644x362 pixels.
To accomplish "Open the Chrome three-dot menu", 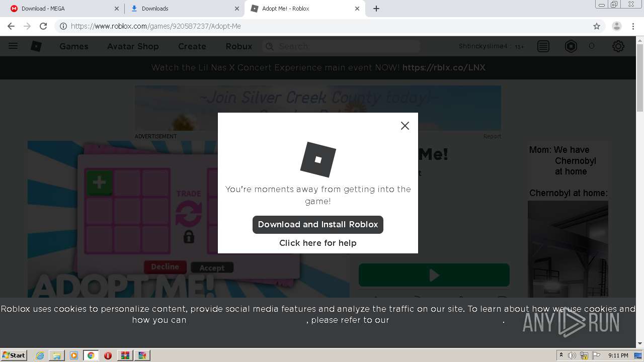I will pos(633,26).
